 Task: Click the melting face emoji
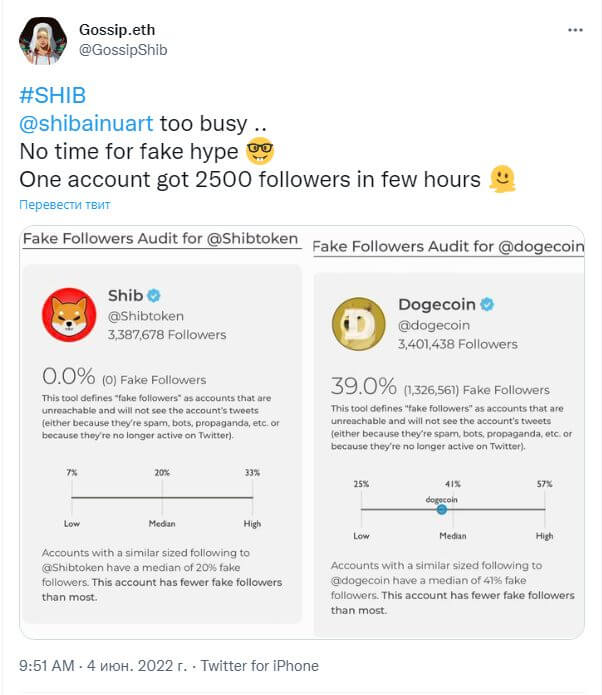502,179
